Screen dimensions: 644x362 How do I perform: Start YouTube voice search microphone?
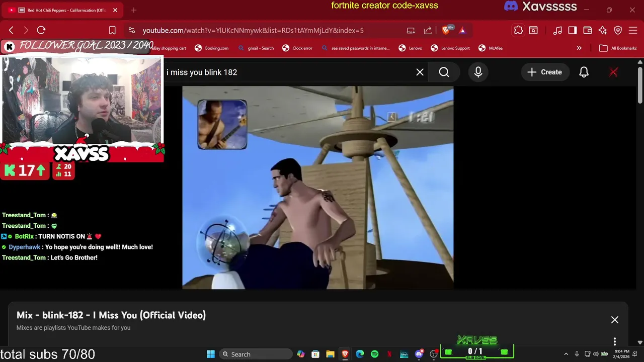click(478, 72)
